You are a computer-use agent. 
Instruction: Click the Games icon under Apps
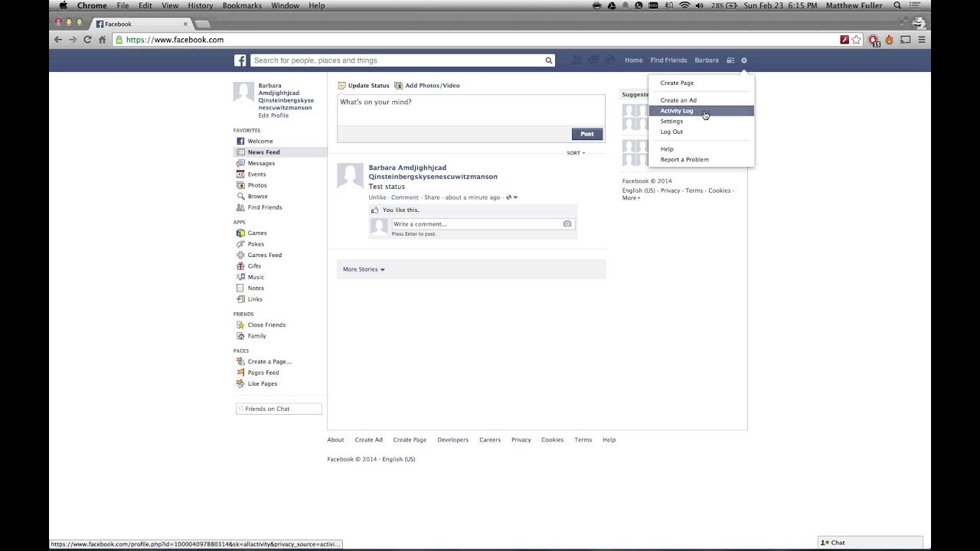tap(240, 233)
